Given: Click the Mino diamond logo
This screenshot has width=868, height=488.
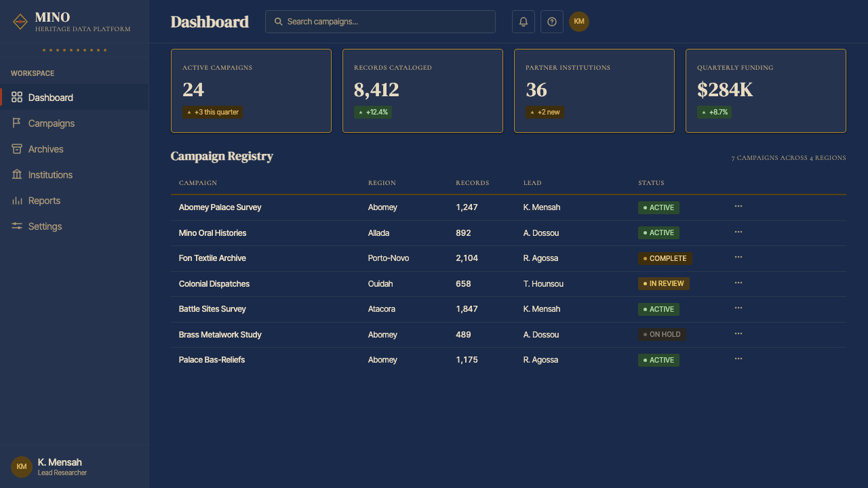Looking at the screenshot, I should (20, 22).
